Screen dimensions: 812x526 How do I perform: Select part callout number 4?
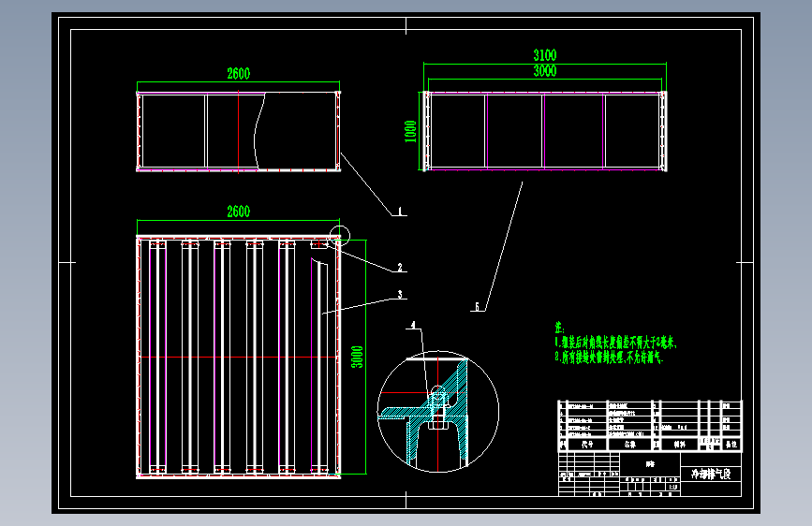pyautogui.click(x=413, y=325)
